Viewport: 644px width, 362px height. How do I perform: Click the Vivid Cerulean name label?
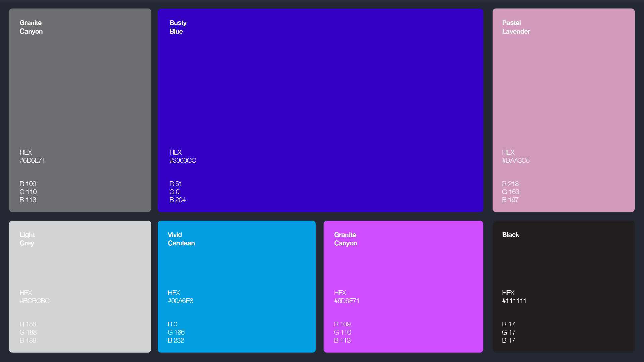181,239
